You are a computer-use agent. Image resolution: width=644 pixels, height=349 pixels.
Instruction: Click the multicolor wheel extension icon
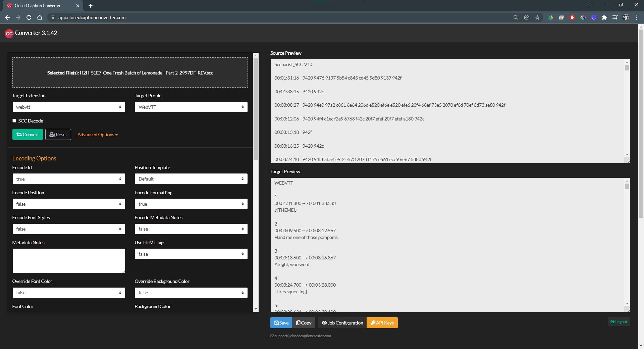[x=583, y=17]
